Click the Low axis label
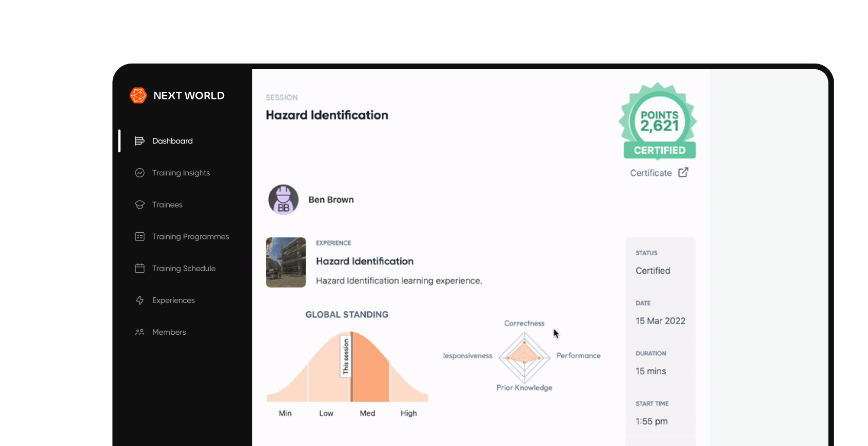Viewport: 868px width, 446px height. (x=326, y=413)
